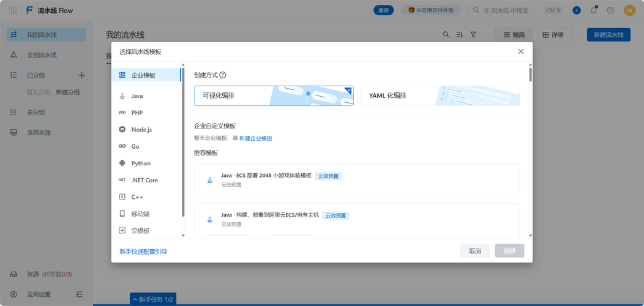Open 我的流水线 in sidebar
The image size is (644, 306).
click(47, 35)
